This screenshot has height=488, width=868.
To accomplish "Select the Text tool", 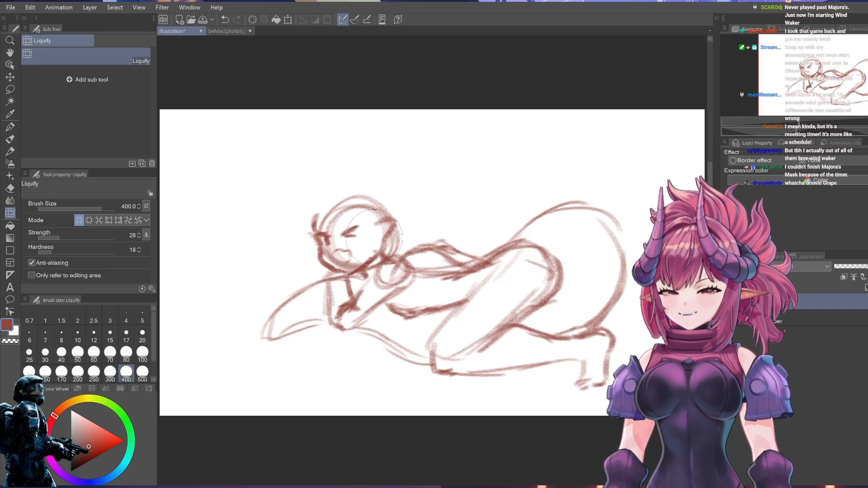I will (10, 287).
